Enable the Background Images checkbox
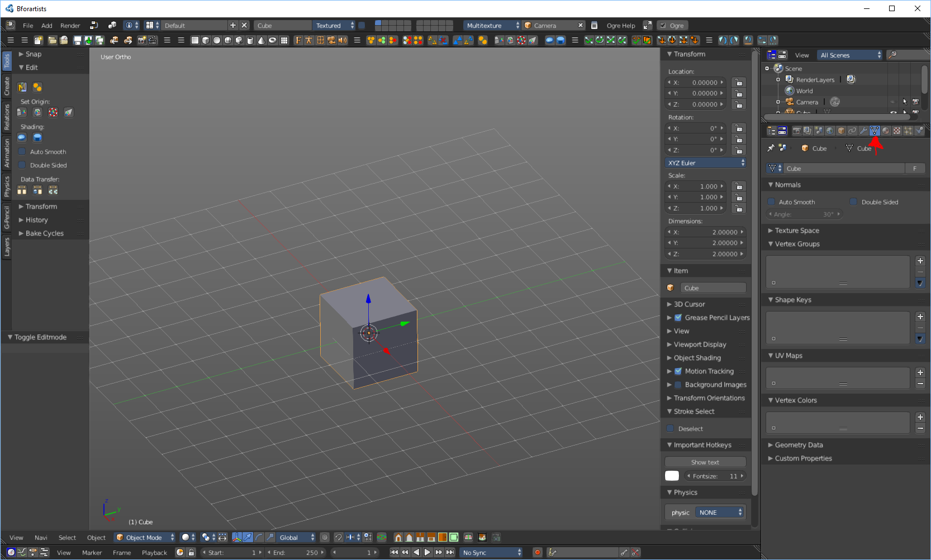This screenshot has width=931, height=560. tap(678, 385)
